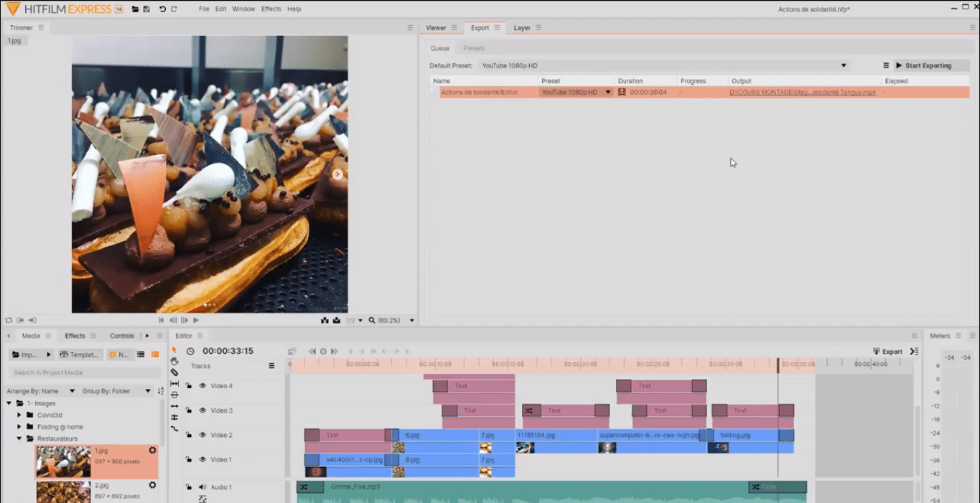Click in the Search in Project Media field
980x503 pixels.
tap(85, 372)
